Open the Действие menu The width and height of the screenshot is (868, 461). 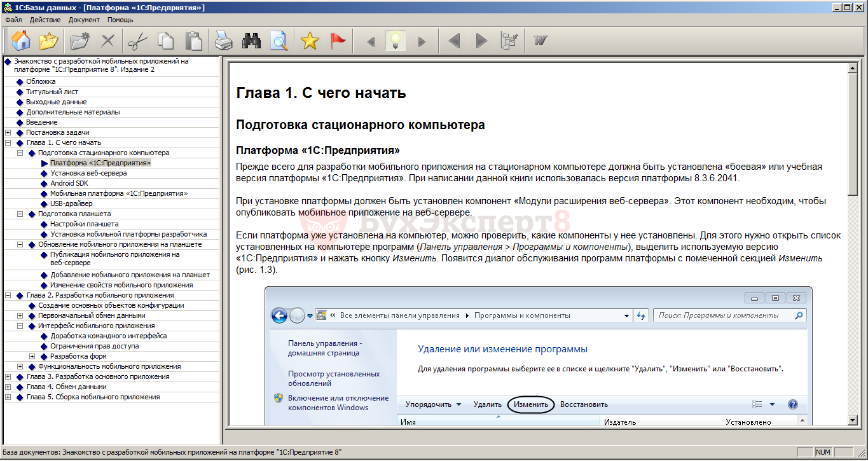coord(45,20)
